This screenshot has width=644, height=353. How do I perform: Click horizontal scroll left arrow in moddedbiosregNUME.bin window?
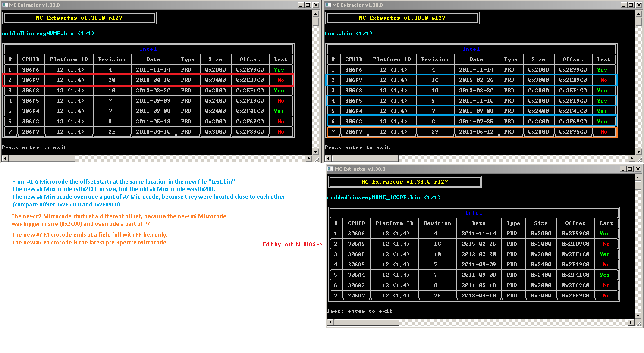point(5,159)
